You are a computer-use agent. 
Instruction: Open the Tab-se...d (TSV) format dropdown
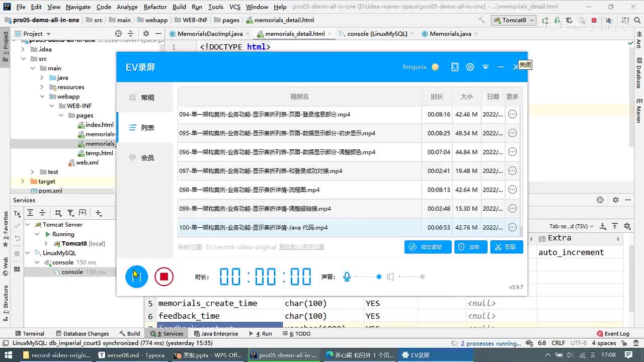572,227
